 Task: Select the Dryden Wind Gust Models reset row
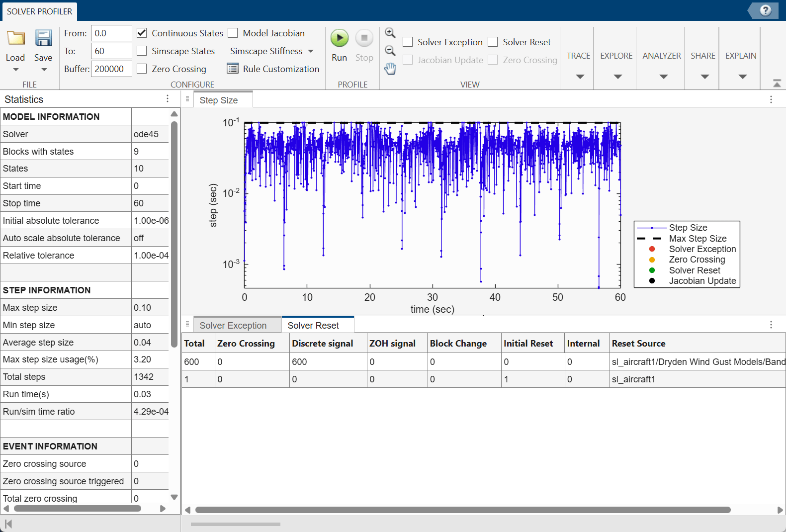pyautogui.click(x=483, y=361)
